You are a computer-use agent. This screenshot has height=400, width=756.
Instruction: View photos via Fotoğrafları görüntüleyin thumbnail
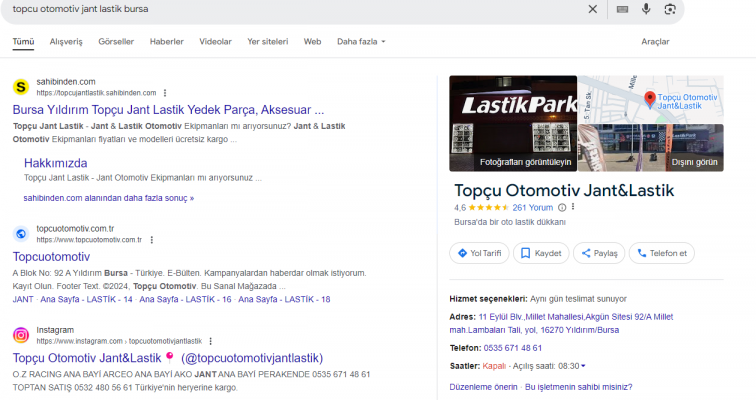point(513,123)
